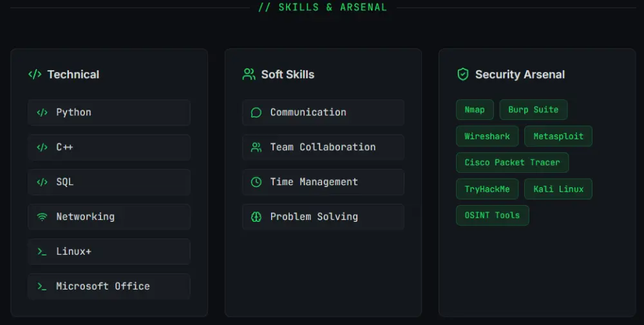Click the wifi icon beside Networking
Viewport: 644px width, 325px height.
(x=43, y=217)
